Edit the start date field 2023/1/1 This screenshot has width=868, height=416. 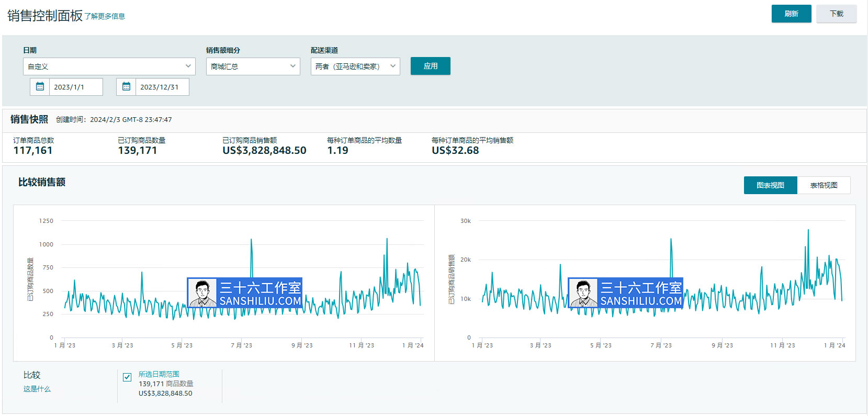(76, 87)
